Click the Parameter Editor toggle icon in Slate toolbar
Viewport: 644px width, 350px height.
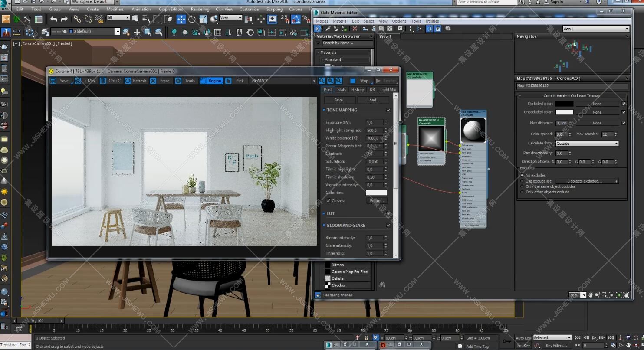pos(438,29)
